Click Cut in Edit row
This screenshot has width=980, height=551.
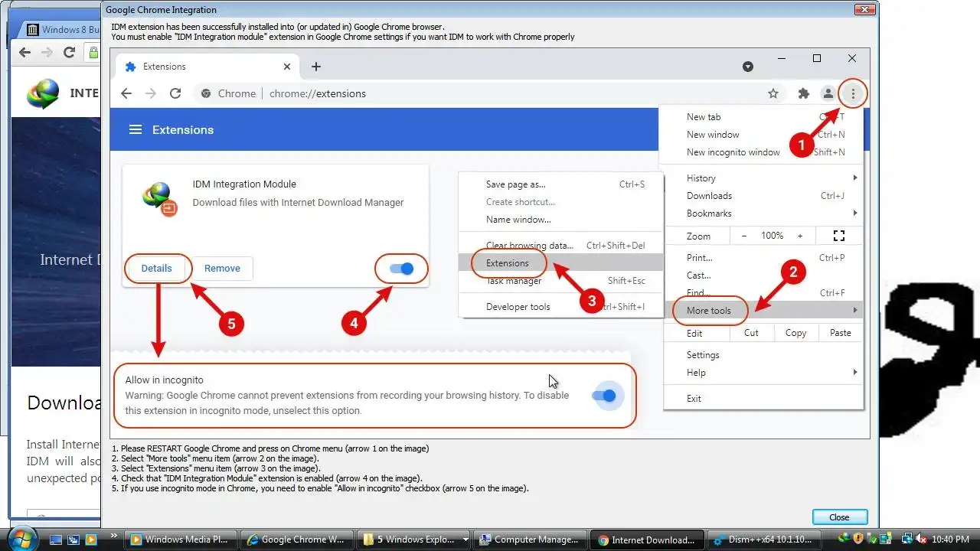[751, 333]
